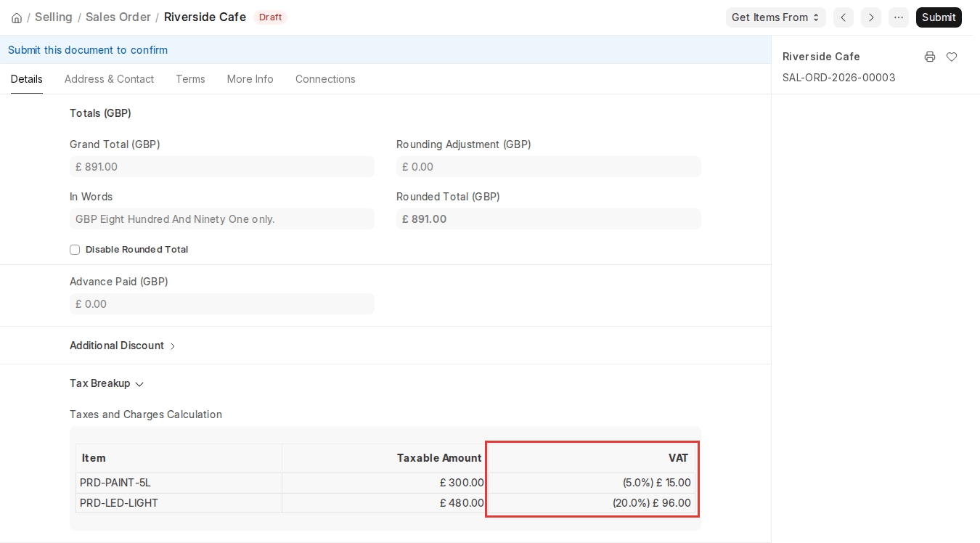
Task: Click the Taxable Amount column header
Action: click(x=385, y=458)
